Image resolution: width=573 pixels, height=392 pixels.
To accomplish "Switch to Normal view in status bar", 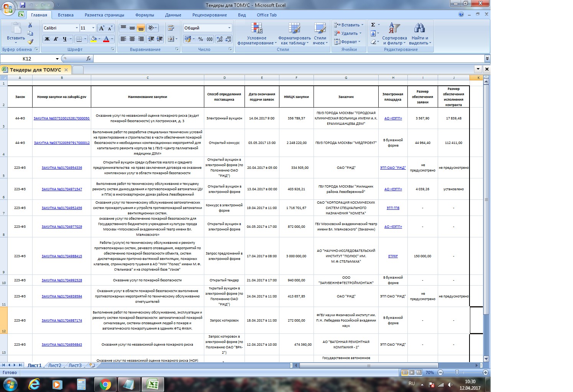I will [x=405, y=372].
